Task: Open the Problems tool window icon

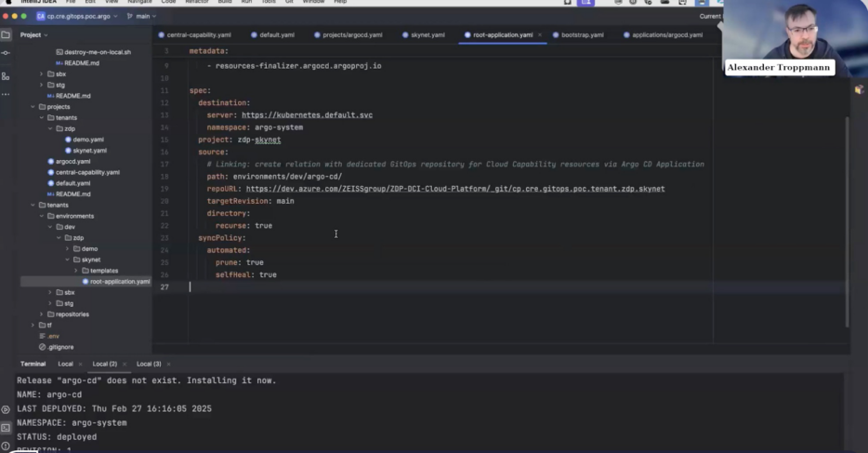Action: 6,446
